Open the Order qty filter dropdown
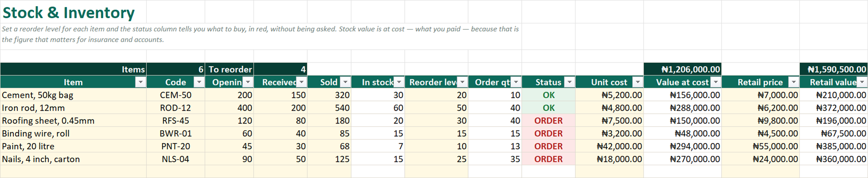Viewport: 868px width, 178px height. [516, 82]
